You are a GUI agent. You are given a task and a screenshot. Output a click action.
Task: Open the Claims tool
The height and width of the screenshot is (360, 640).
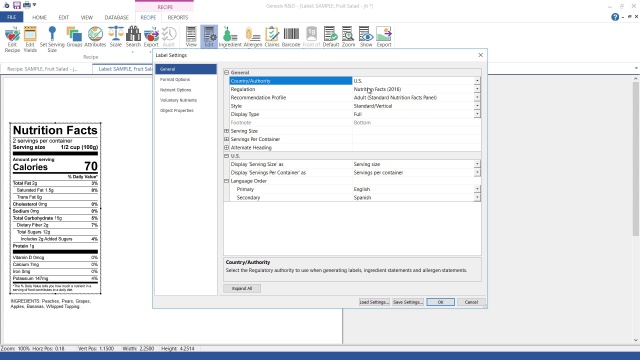click(x=272, y=37)
